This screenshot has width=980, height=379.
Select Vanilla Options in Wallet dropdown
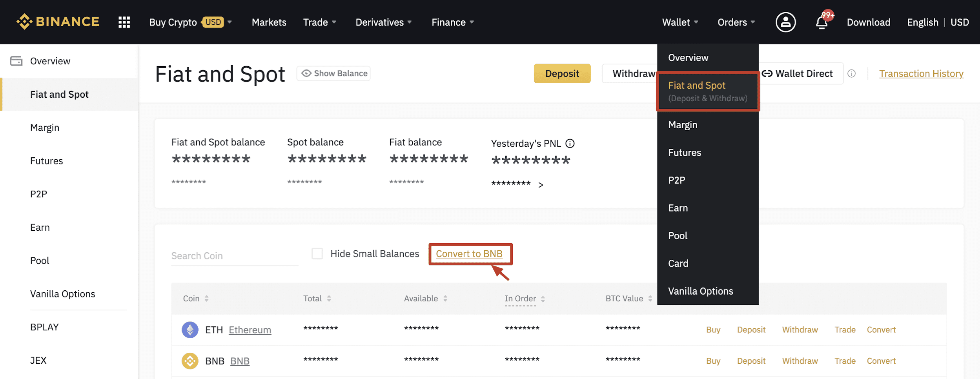click(x=708, y=291)
